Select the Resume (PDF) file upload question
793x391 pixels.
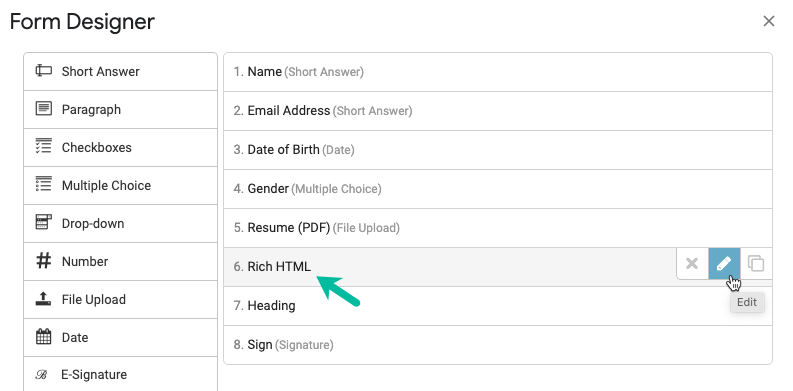pyautogui.click(x=498, y=228)
